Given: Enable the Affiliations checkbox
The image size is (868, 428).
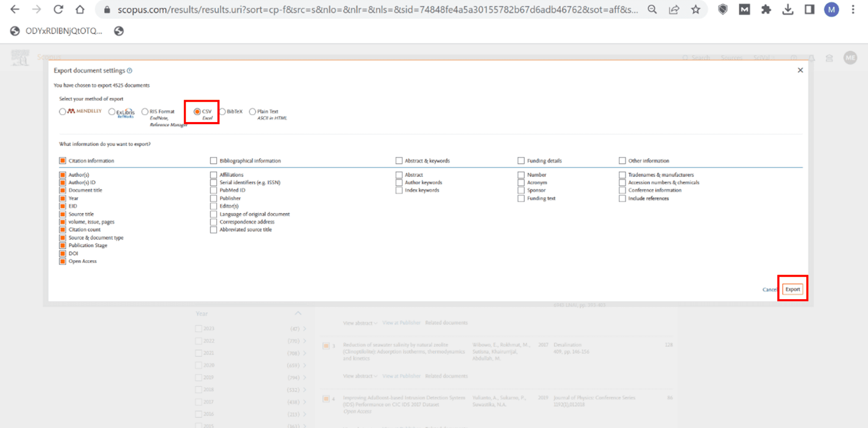Looking at the screenshot, I should tap(214, 175).
